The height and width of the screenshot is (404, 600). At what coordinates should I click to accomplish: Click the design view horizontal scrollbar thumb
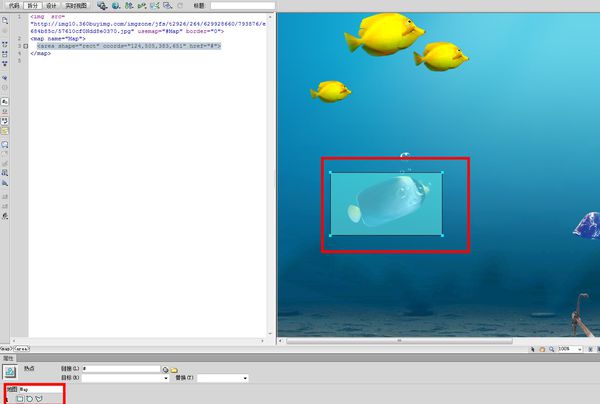click(399, 340)
